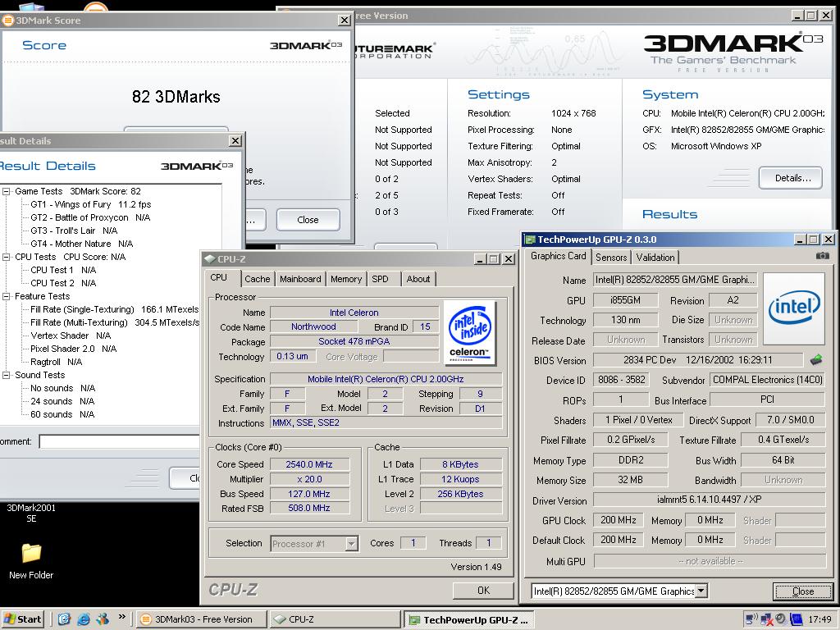The height and width of the screenshot is (630, 840).
Task: Click the GPU-Z title bar icon
Action: click(x=530, y=240)
